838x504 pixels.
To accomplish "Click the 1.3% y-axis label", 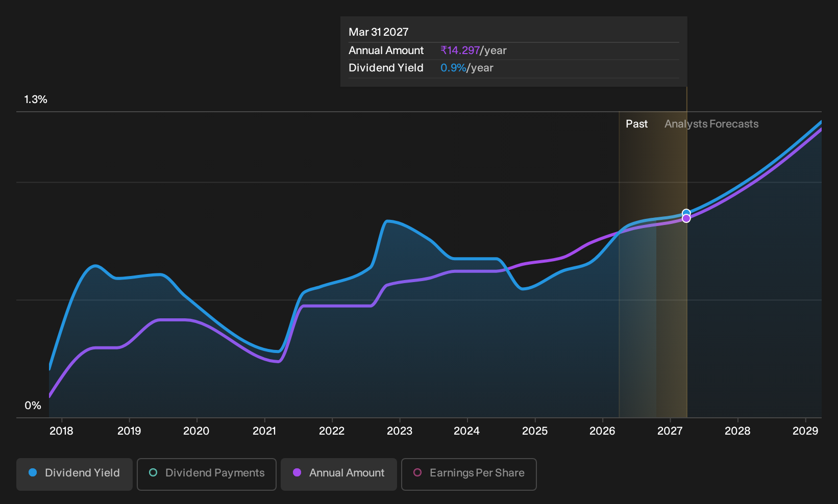I will click(x=36, y=99).
